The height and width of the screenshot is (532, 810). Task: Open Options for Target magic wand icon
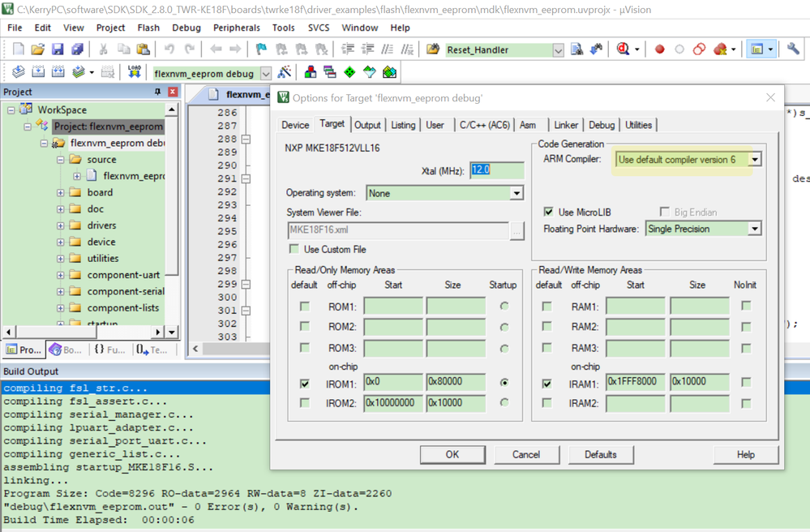pos(285,73)
